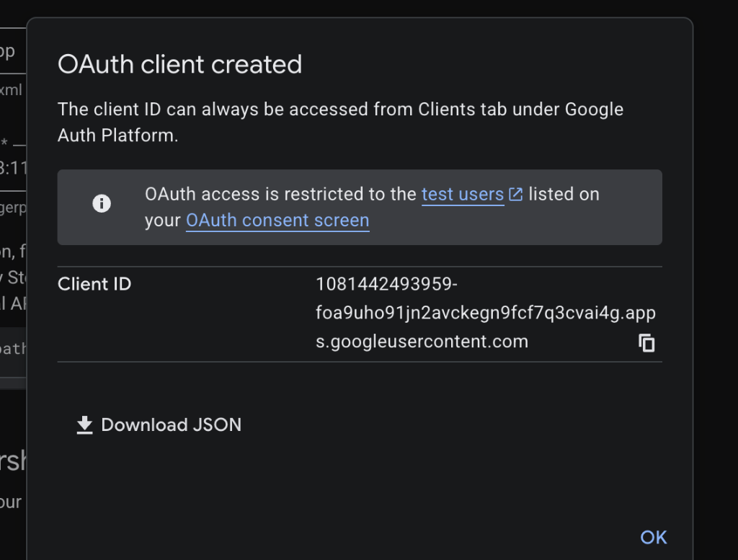Click the download arrow icon
Viewport: 738px width, 560px height.
[x=85, y=425]
